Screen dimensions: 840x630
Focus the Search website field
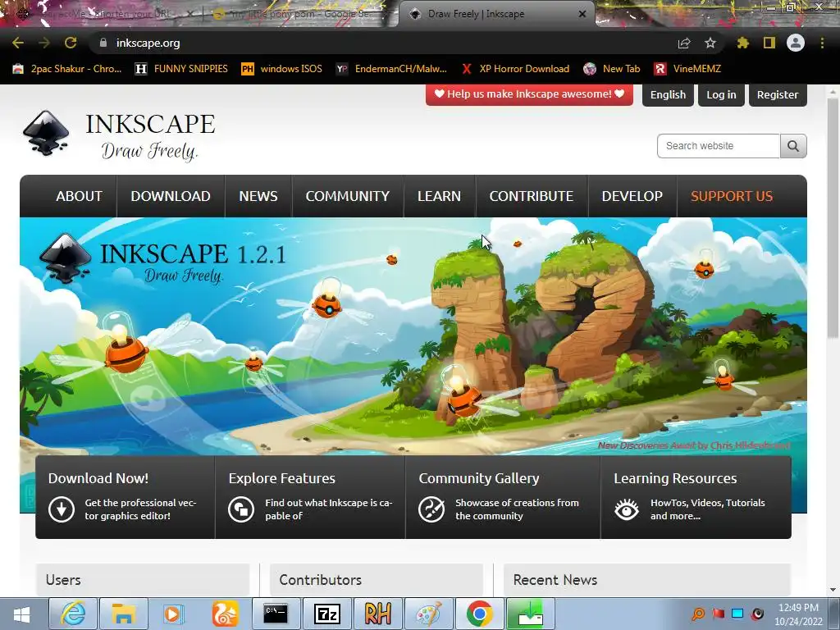click(x=719, y=146)
